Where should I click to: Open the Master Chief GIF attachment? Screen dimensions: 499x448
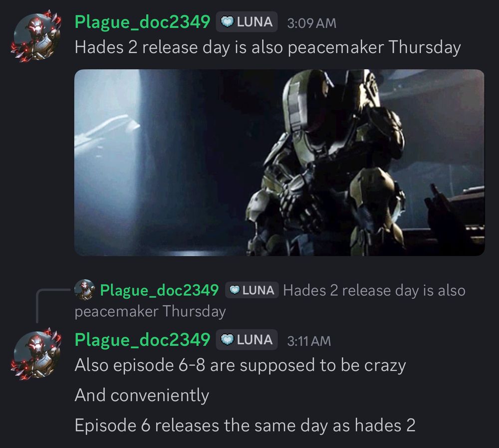(279, 163)
